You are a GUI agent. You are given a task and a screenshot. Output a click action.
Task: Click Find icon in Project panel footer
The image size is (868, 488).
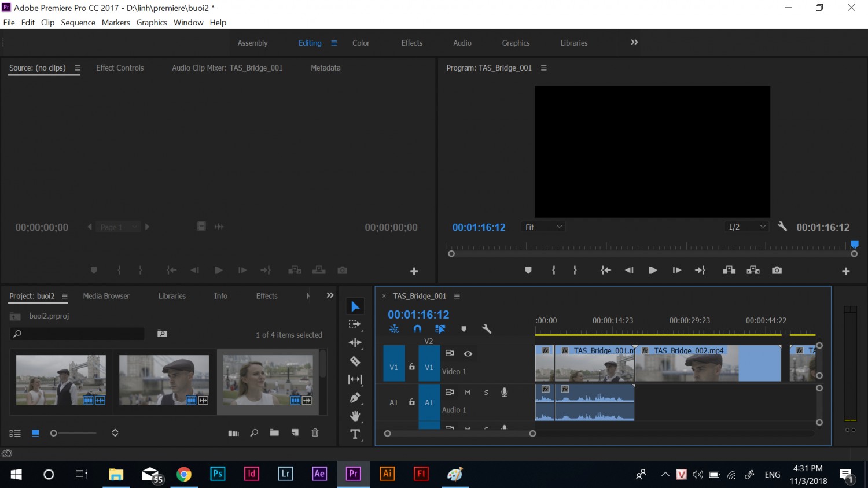pyautogui.click(x=254, y=432)
